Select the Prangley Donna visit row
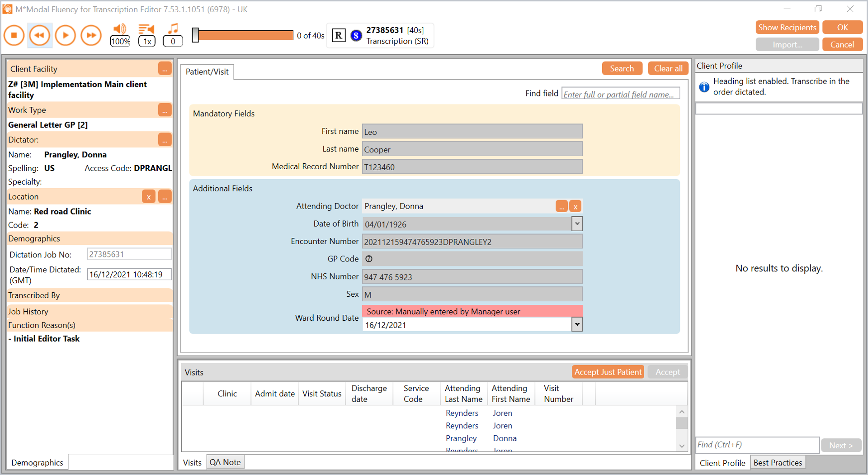868x475 pixels. [429, 438]
